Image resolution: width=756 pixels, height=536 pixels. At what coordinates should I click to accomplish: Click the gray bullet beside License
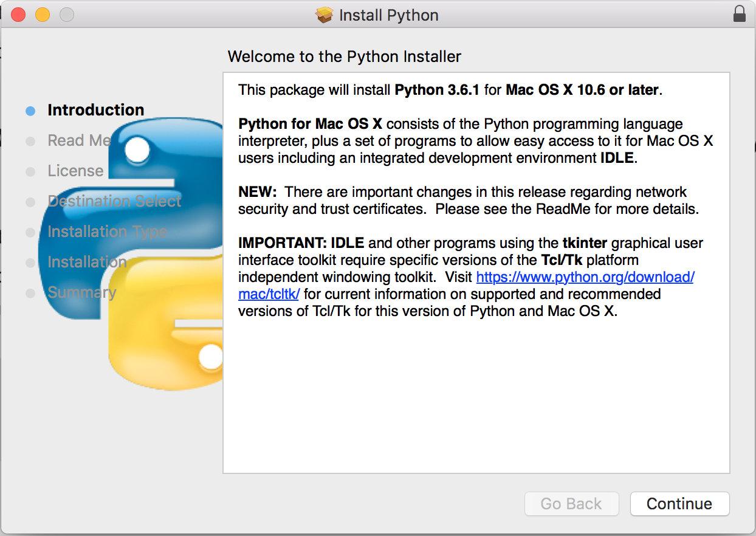[30, 171]
